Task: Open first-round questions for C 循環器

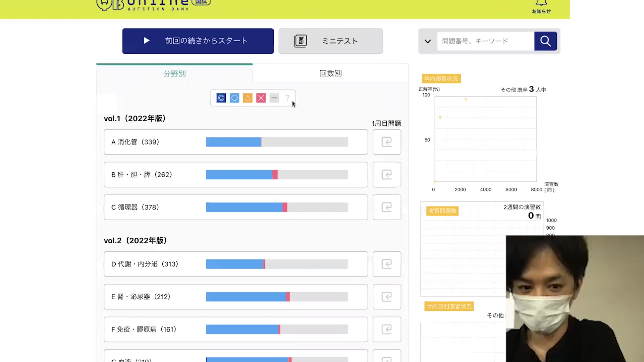Action: pos(387,207)
